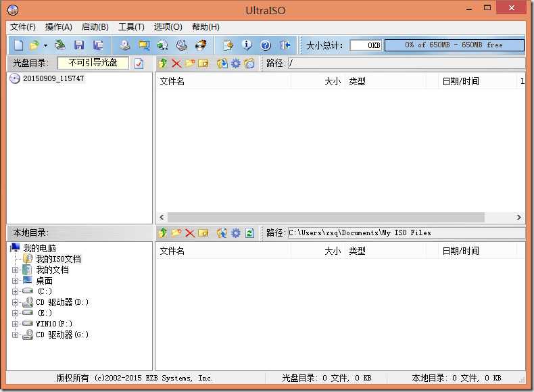
Task: Open the 文件(F) menu
Action: coord(23,27)
